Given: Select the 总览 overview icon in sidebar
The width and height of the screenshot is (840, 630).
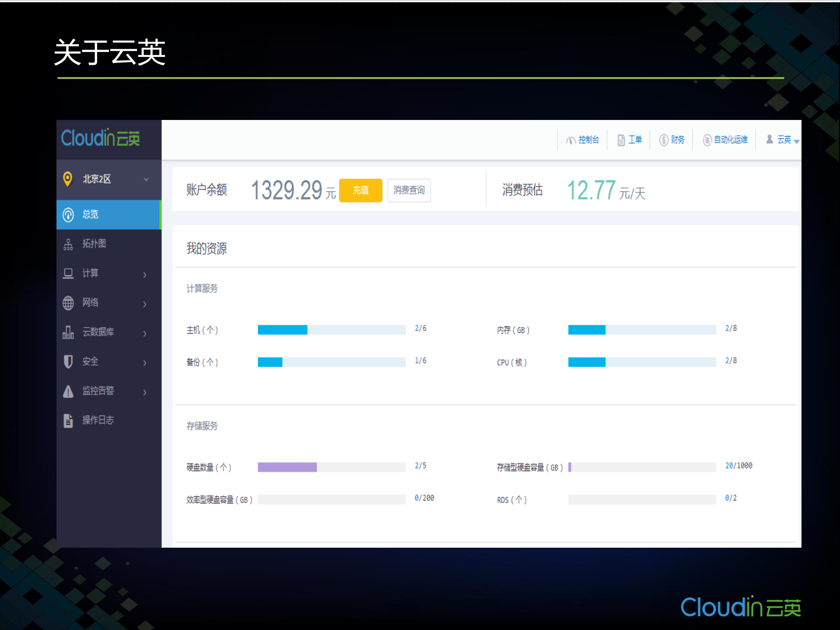Looking at the screenshot, I should coord(68,215).
